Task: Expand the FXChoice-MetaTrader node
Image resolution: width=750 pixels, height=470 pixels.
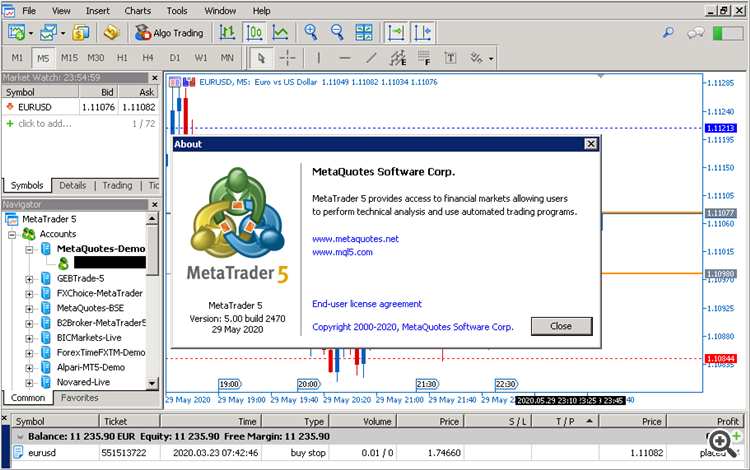Action: (x=29, y=294)
